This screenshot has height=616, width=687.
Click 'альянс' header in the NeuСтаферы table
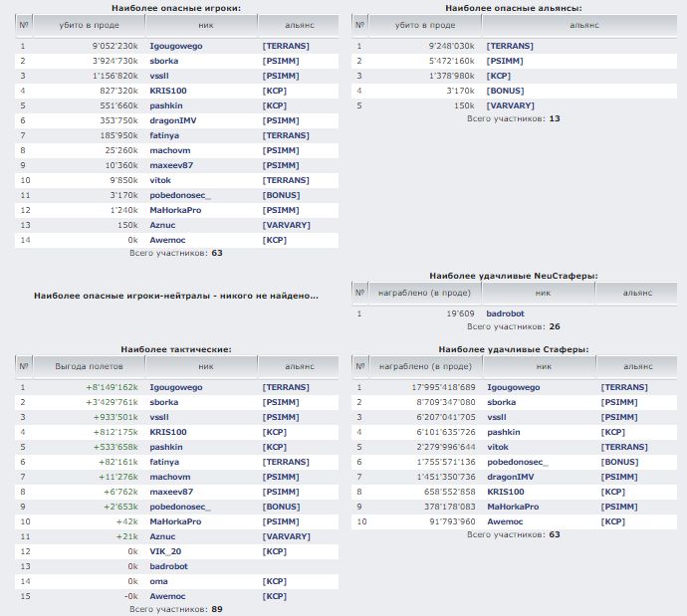pos(637,294)
